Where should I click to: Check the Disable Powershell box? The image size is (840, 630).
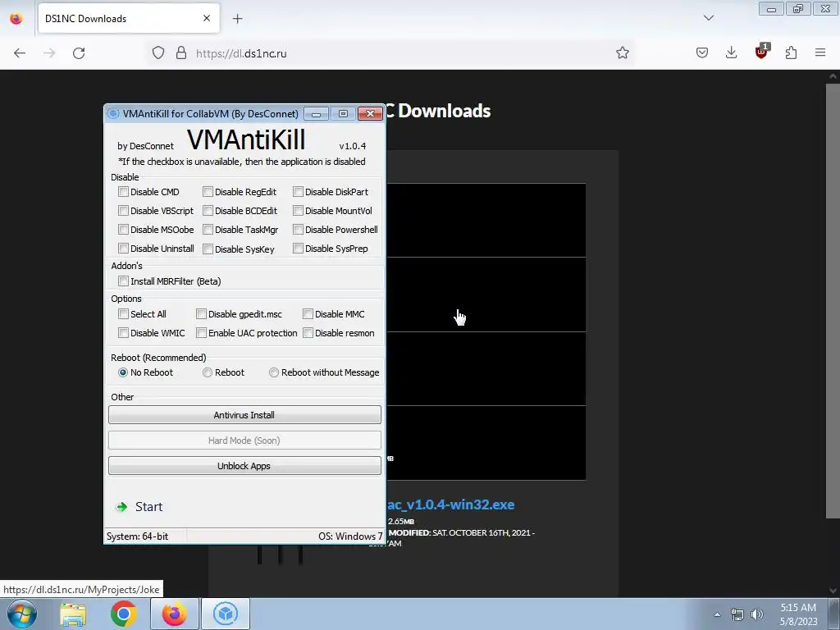tap(299, 230)
